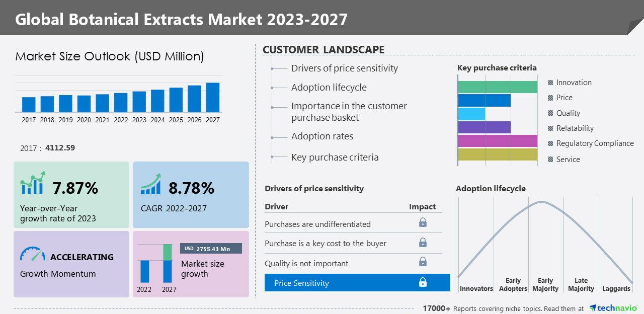Click the green Innovation bar in criteria chart
644x314 pixels.
[498, 87]
